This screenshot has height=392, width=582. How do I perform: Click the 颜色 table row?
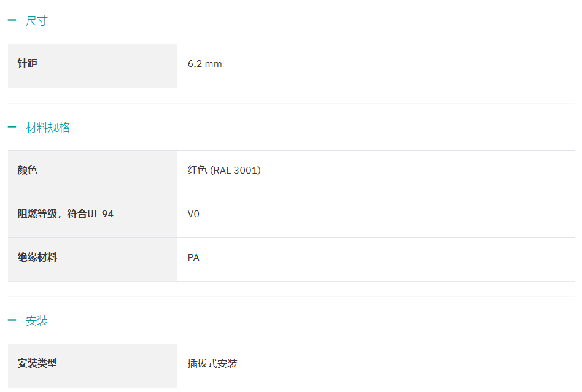tap(368, 172)
